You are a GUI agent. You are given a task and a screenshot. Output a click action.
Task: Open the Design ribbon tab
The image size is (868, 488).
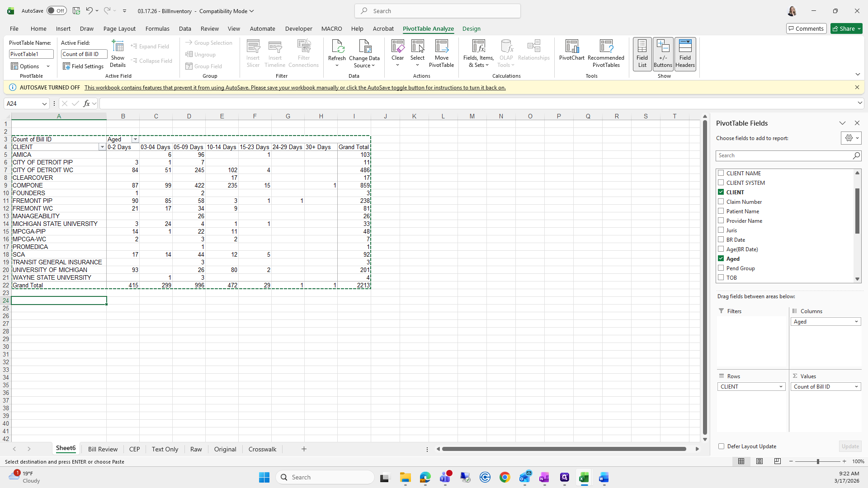click(x=471, y=28)
